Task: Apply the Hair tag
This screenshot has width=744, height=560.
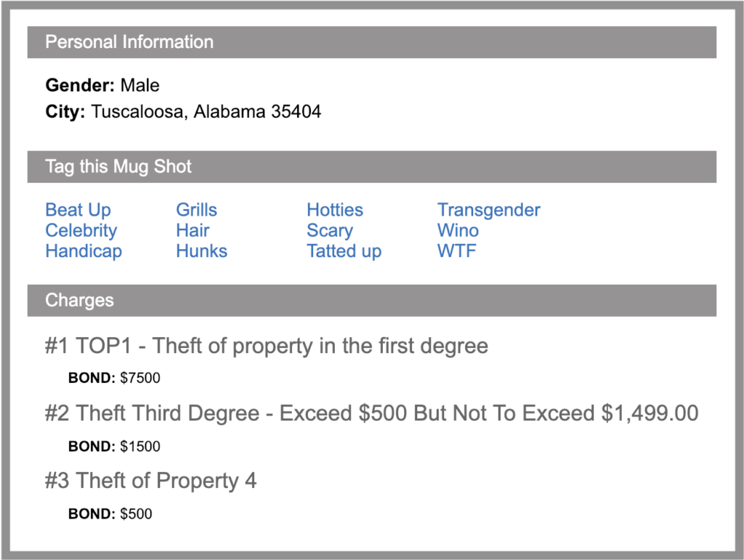Action: pyautogui.click(x=192, y=230)
